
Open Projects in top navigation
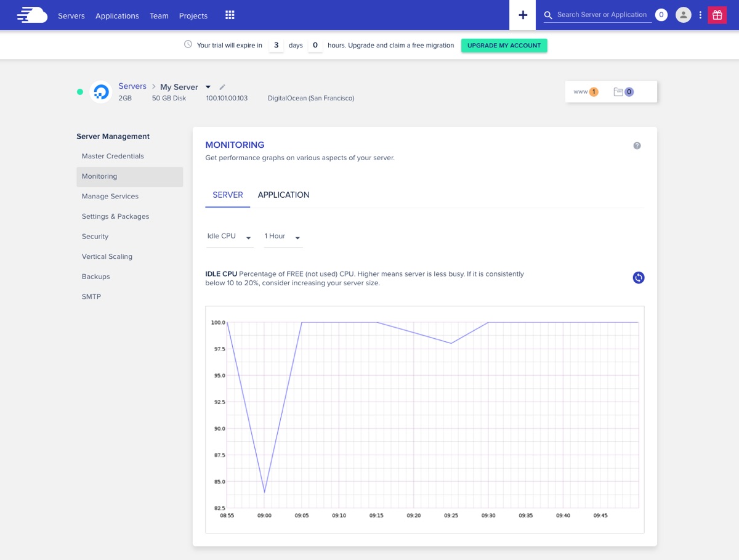tap(193, 16)
